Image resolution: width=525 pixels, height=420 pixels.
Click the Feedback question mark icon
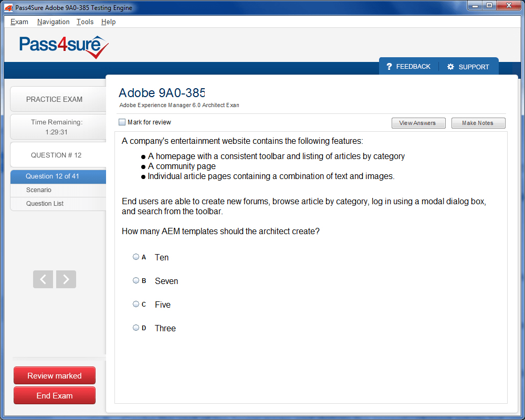[389, 66]
